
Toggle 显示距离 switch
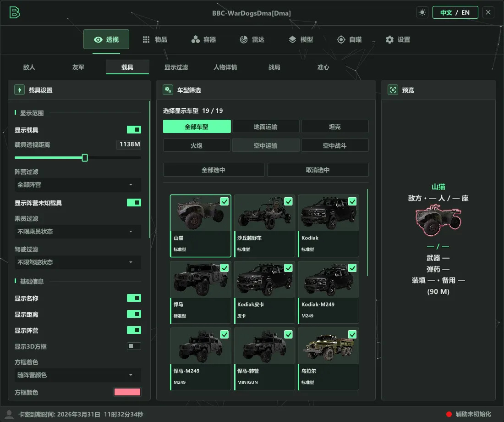click(134, 314)
